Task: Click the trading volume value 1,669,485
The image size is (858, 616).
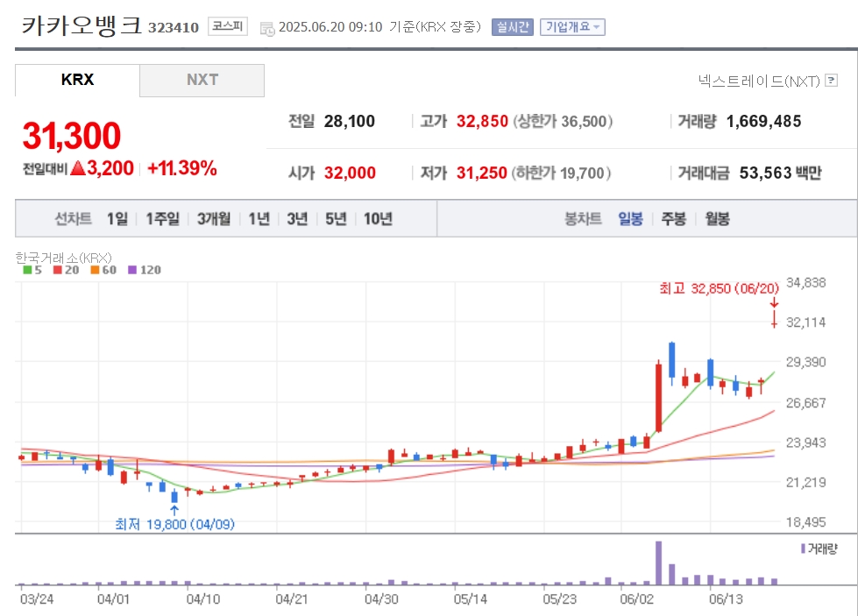Action: pos(763,122)
